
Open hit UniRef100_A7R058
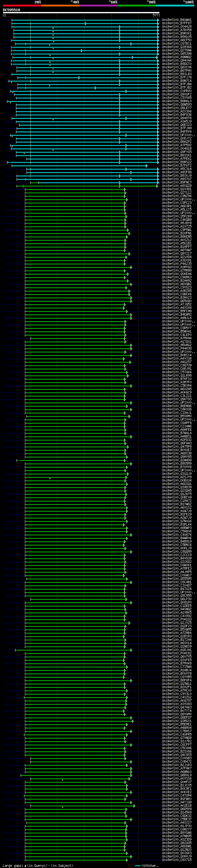tap(177, 30)
